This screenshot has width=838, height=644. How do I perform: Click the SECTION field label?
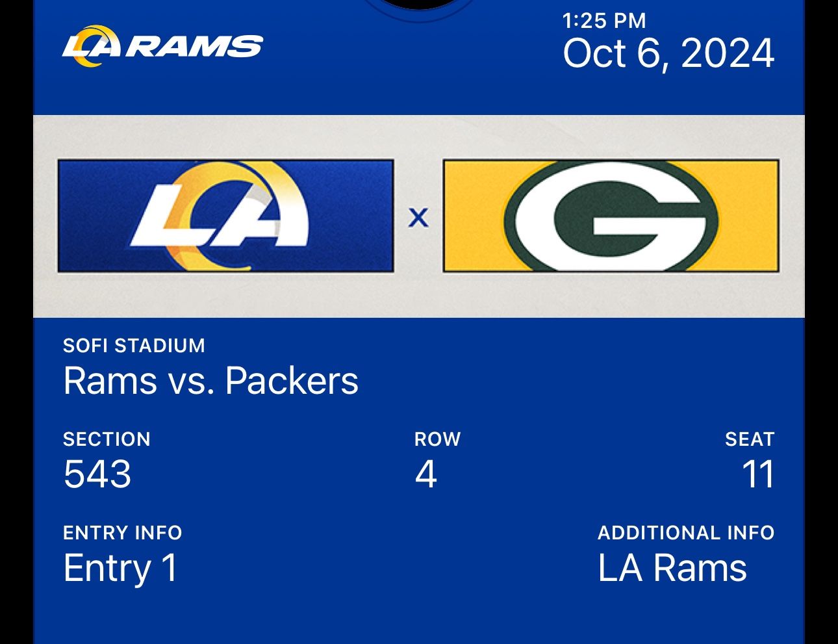(x=107, y=439)
